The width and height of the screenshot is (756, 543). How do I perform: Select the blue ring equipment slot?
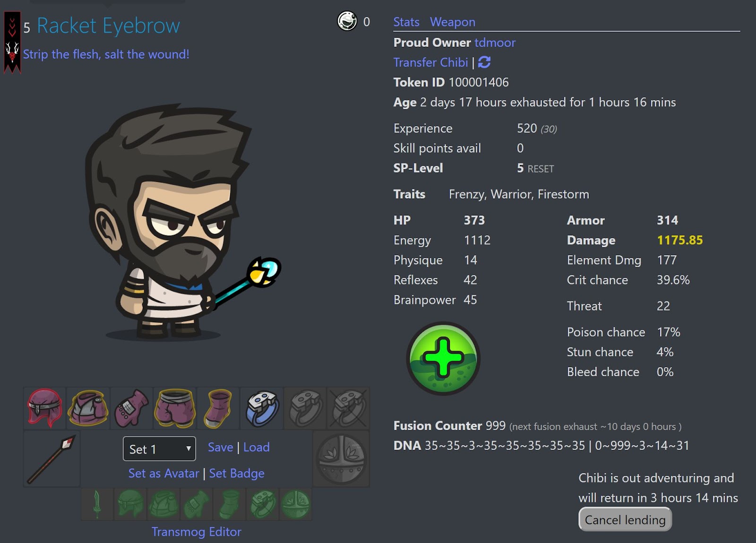262,408
